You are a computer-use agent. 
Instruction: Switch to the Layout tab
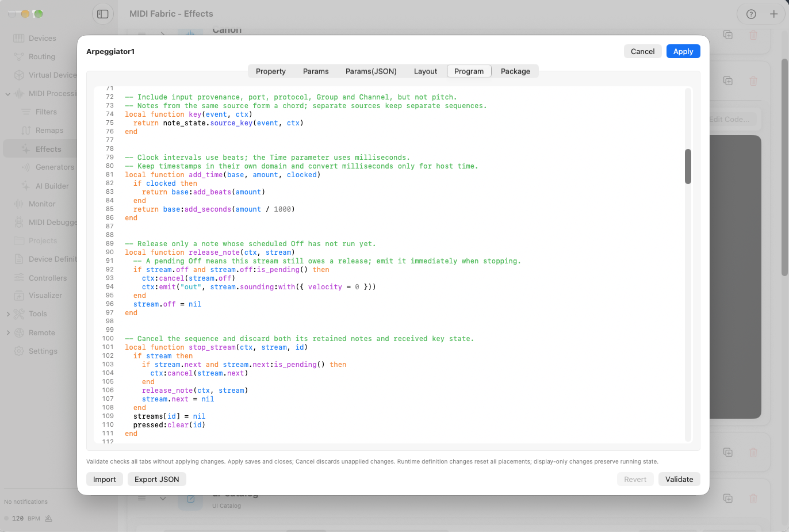tap(426, 71)
